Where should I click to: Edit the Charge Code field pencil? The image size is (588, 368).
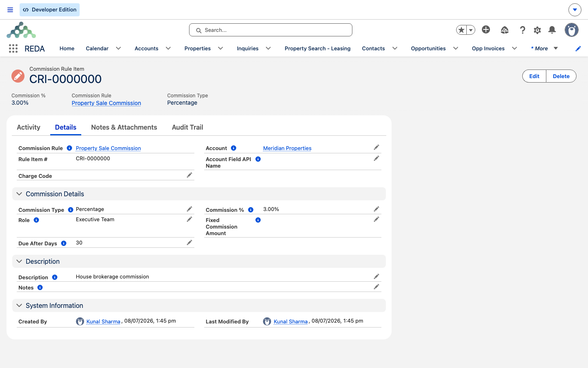(x=189, y=175)
